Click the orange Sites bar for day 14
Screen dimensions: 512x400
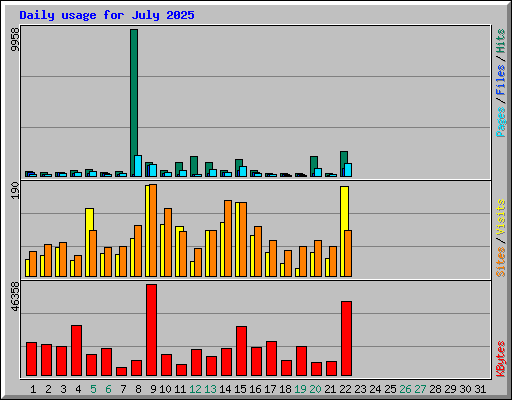tap(228, 238)
